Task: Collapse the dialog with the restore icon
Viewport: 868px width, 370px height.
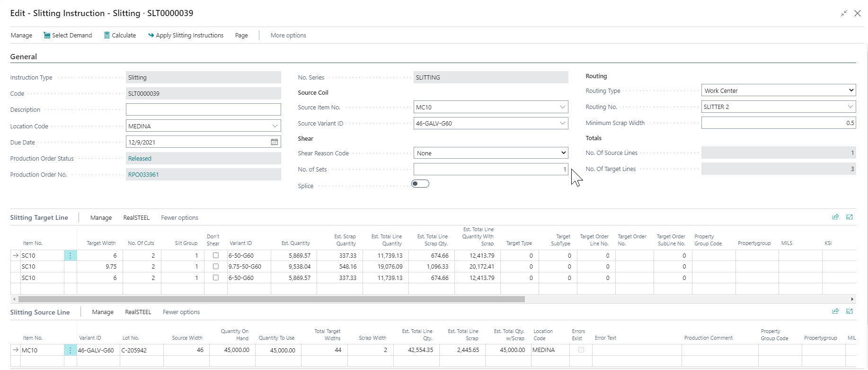Action: pos(843,13)
